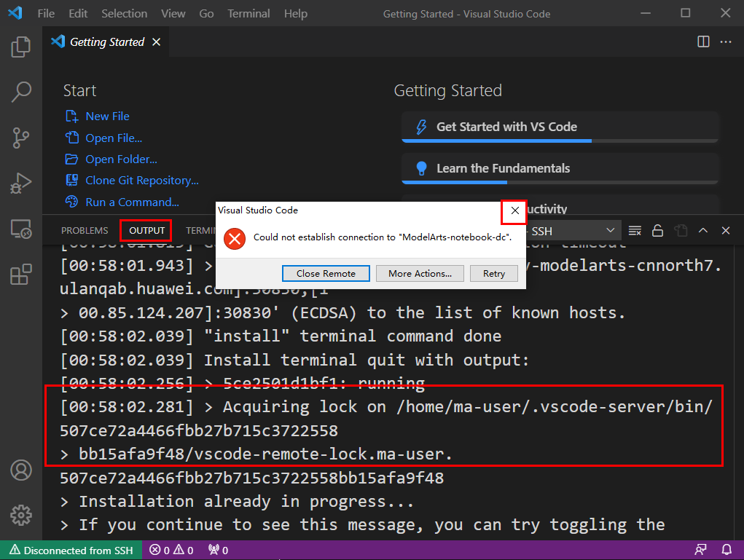Click the Retry button
Image resolution: width=744 pixels, height=560 pixels.
(x=494, y=274)
